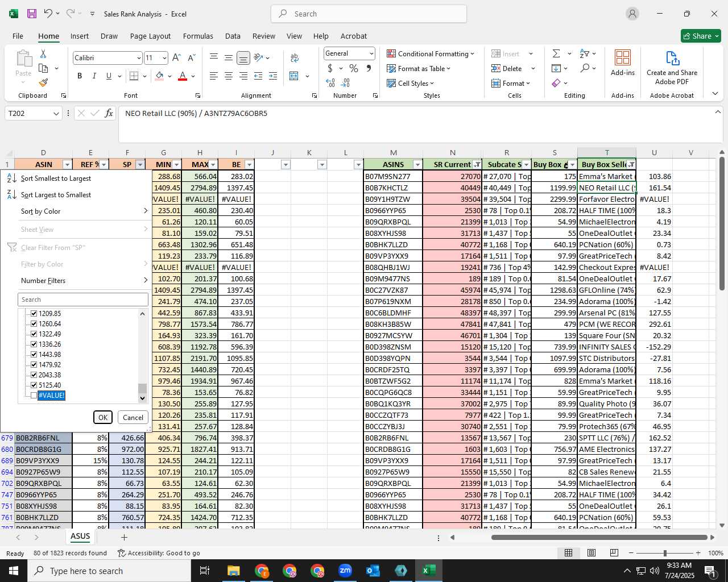Viewport: 728px width, 582px height.
Task: Click the Merge & Center icon
Action: point(294,76)
